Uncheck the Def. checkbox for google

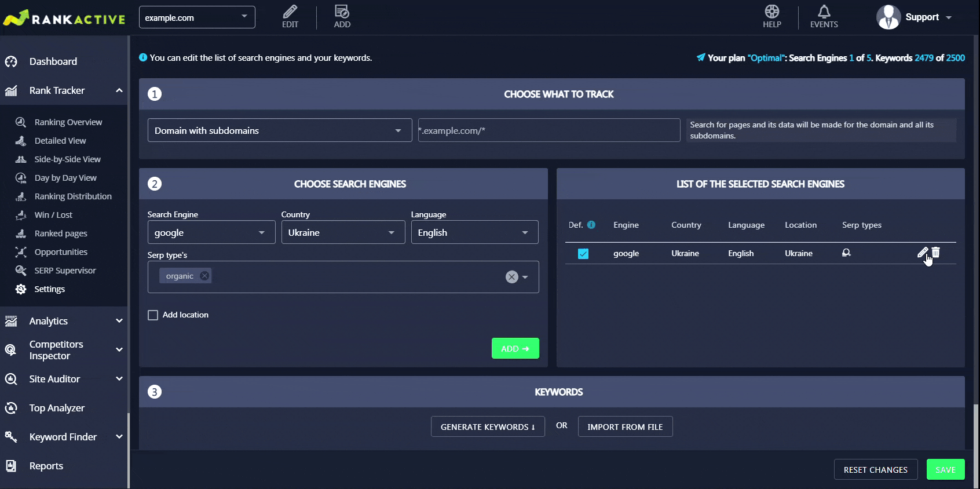tap(583, 254)
